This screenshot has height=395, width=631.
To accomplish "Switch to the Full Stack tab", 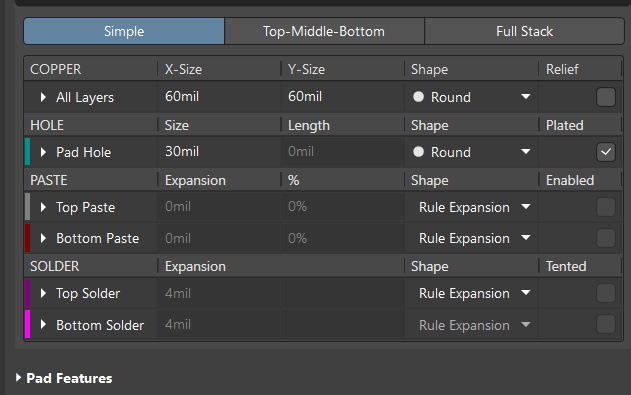I will click(524, 31).
